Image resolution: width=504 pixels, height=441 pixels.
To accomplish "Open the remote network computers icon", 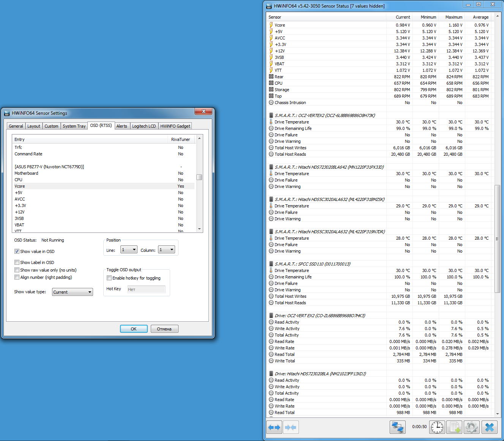I will (x=398, y=427).
